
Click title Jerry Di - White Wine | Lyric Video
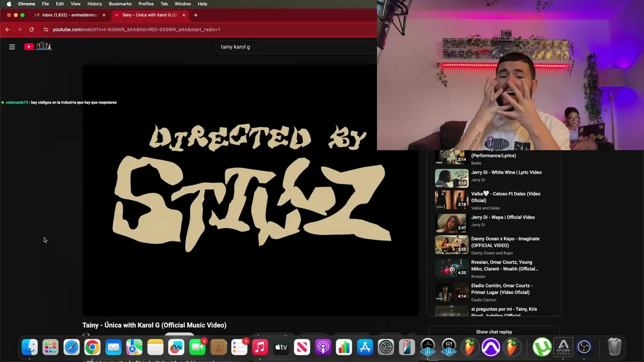[506, 172]
